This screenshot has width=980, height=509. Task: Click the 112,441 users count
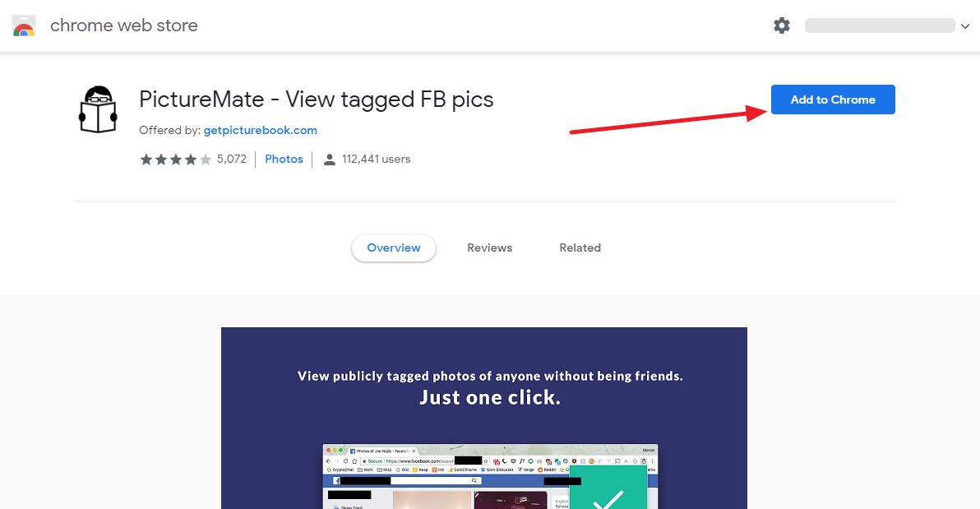point(376,159)
